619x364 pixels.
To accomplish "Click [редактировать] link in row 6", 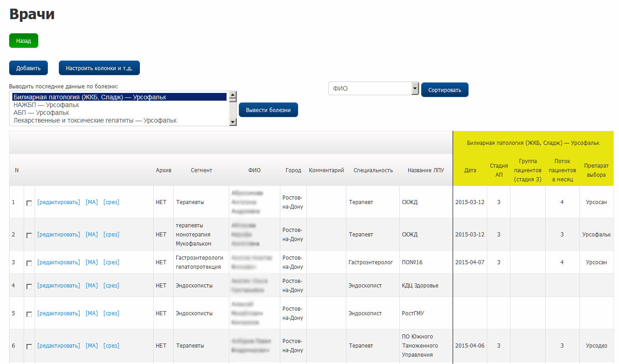I will tap(58, 346).
